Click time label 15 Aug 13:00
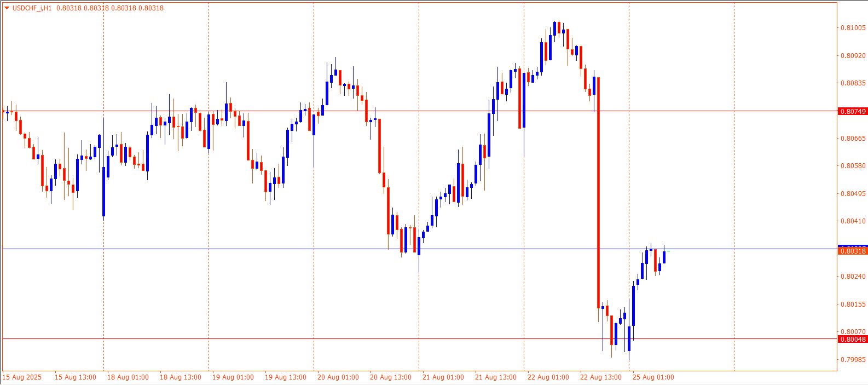The width and height of the screenshot is (868, 385). tap(76, 377)
